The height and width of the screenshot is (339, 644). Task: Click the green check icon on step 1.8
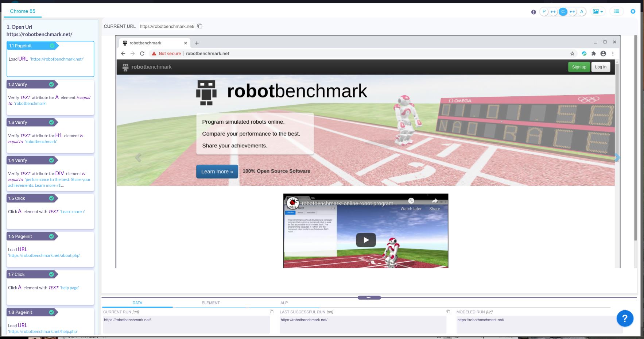click(51, 312)
